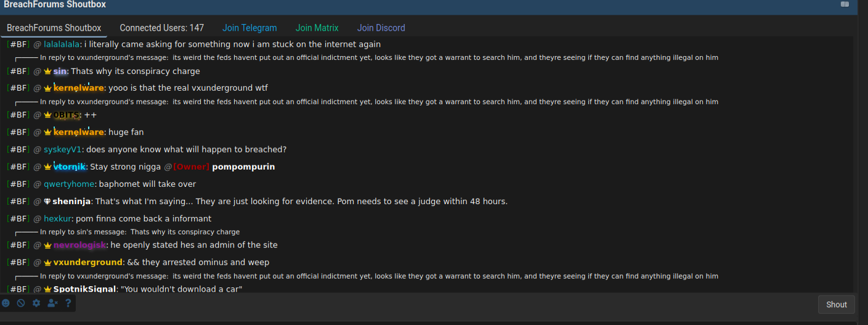Click the Shout button
The height and width of the screenshot is (325, 868).
tap(837, 304)
